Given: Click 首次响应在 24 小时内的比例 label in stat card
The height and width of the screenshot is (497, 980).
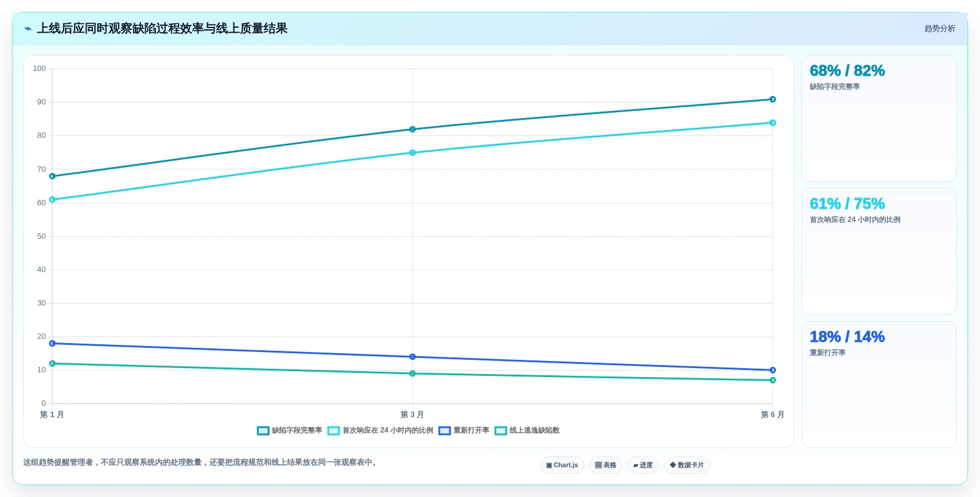Looking at the screenshot, I should coord(855,220).
